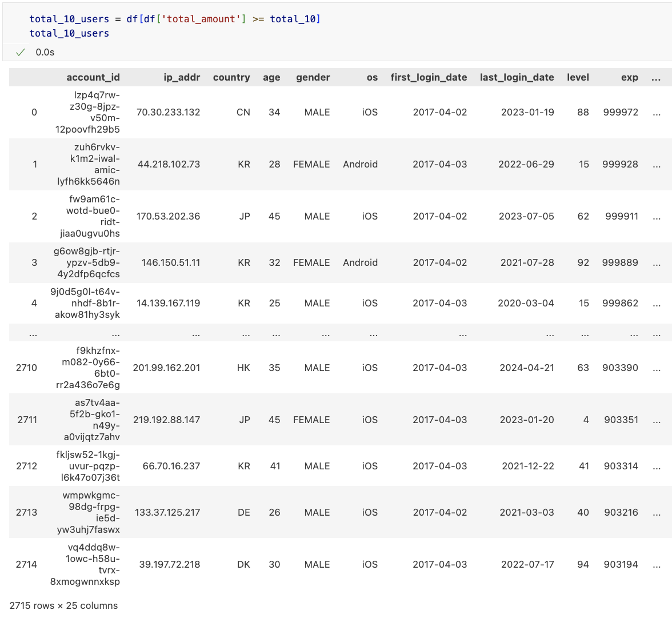The height and width of the screenshot is (622, 672).
Task: Click row index 2714
Action: (26, 564)
